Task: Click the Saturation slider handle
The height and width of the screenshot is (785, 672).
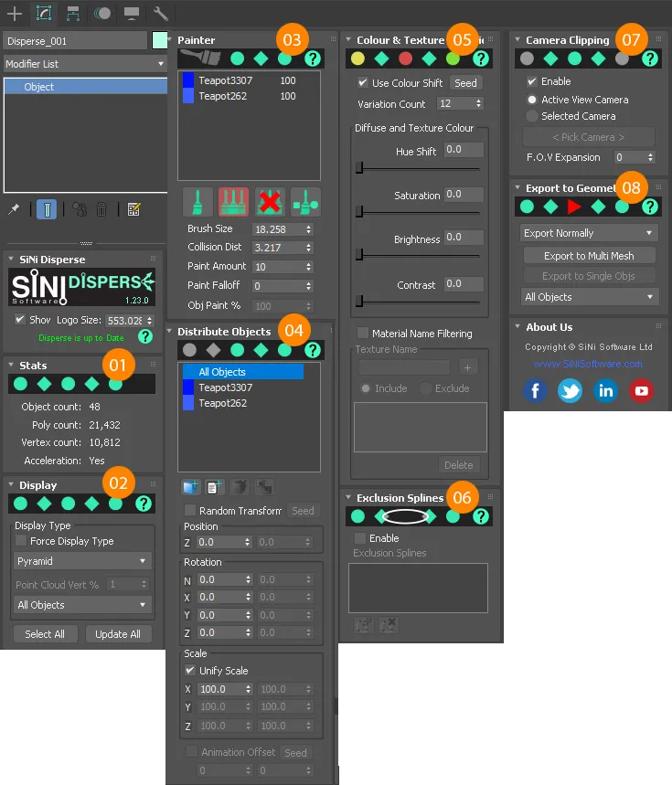Action: point(359,212)
